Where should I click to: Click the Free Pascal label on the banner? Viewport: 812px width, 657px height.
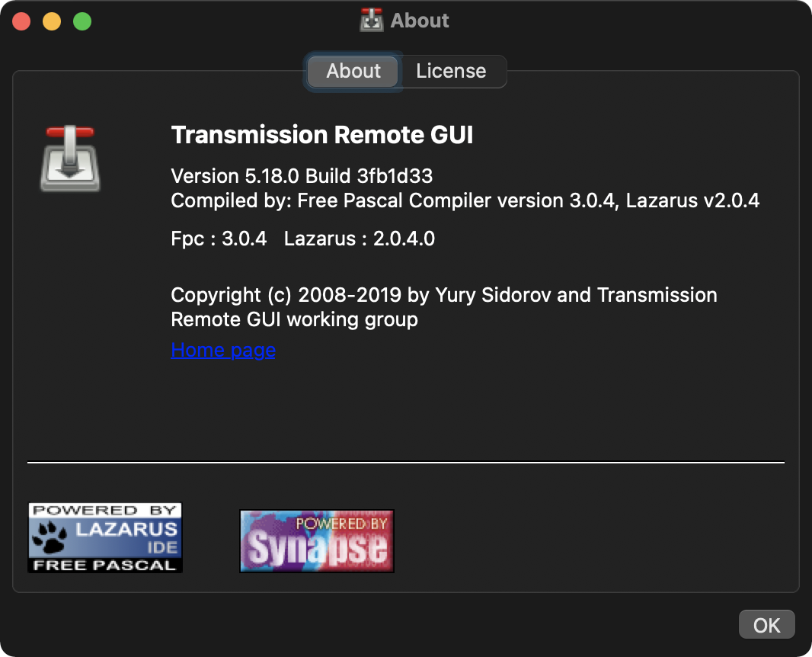[x=104, y=563]
